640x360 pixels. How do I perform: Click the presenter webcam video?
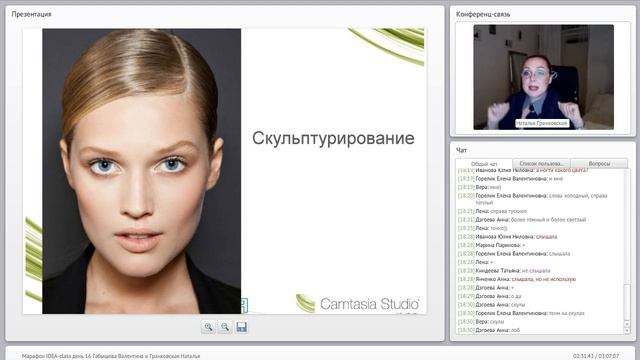point(543,77)
